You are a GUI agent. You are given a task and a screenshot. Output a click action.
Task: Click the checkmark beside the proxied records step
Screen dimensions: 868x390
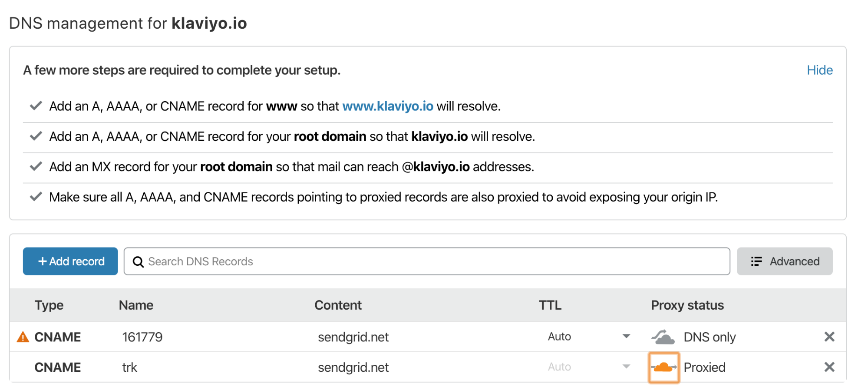click(x=36, y=197)
